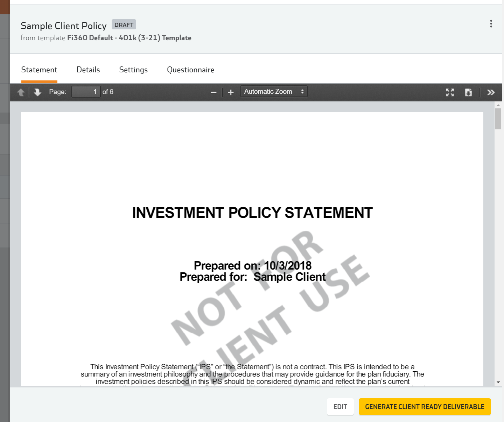
Task: Switch PDF viewer to fullscreen presentation mode
Action: coord(450,92)
